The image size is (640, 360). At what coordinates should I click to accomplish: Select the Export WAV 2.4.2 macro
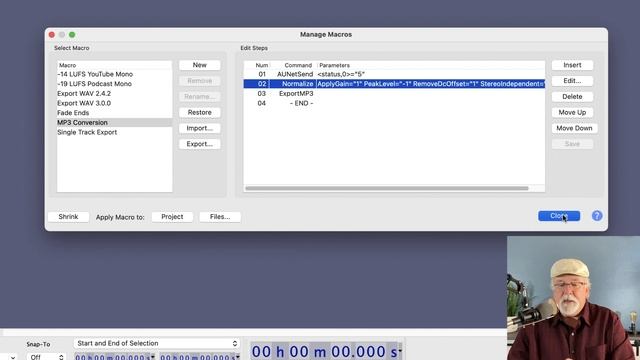click(x=114, y=93)
